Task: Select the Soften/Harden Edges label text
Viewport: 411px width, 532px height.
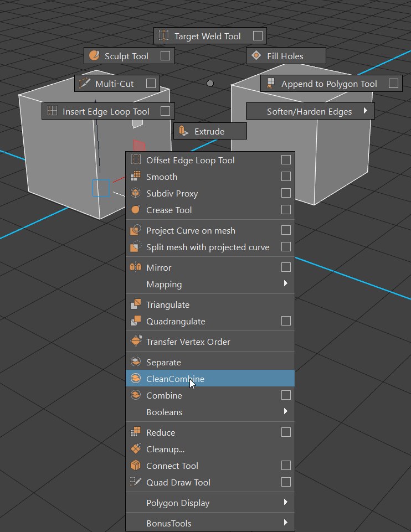Action: [309, 112]
